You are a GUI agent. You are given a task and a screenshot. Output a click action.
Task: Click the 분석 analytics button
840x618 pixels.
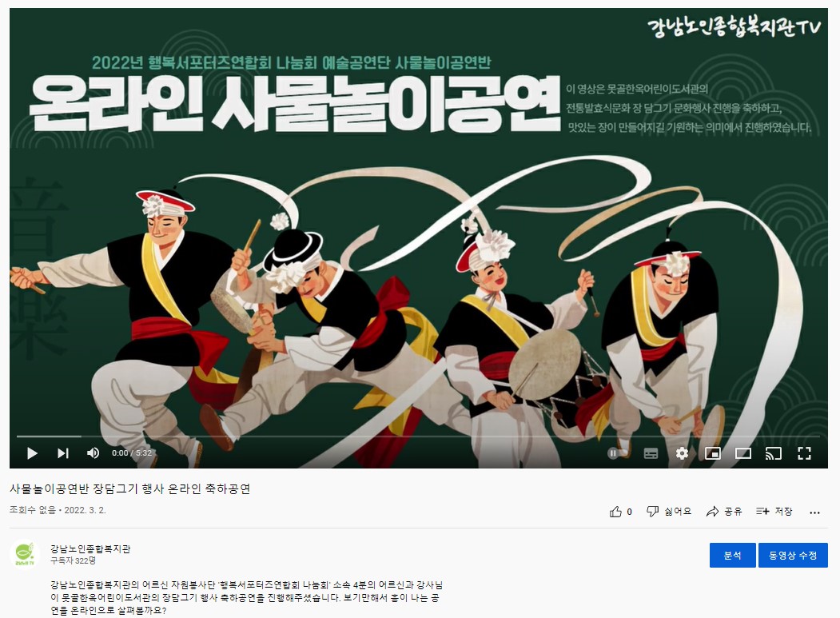click(x=732, y=556)
